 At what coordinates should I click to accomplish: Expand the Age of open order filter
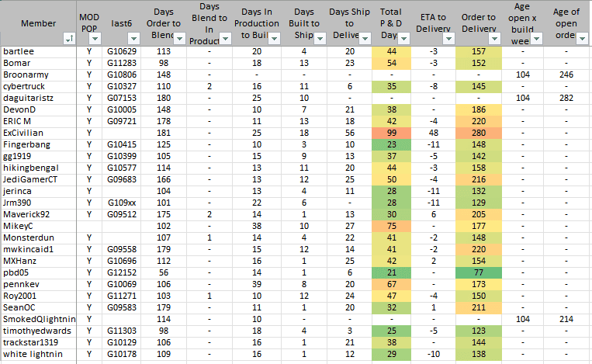tap(582, 38)
